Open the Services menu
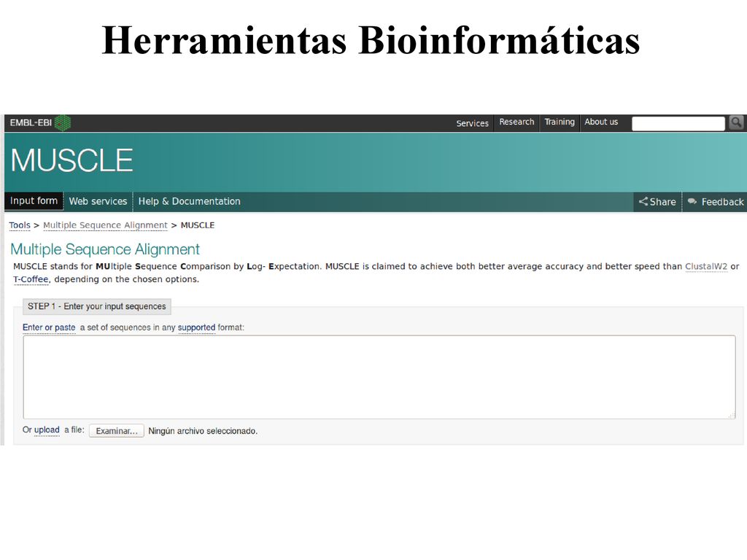 coord(472,123)
